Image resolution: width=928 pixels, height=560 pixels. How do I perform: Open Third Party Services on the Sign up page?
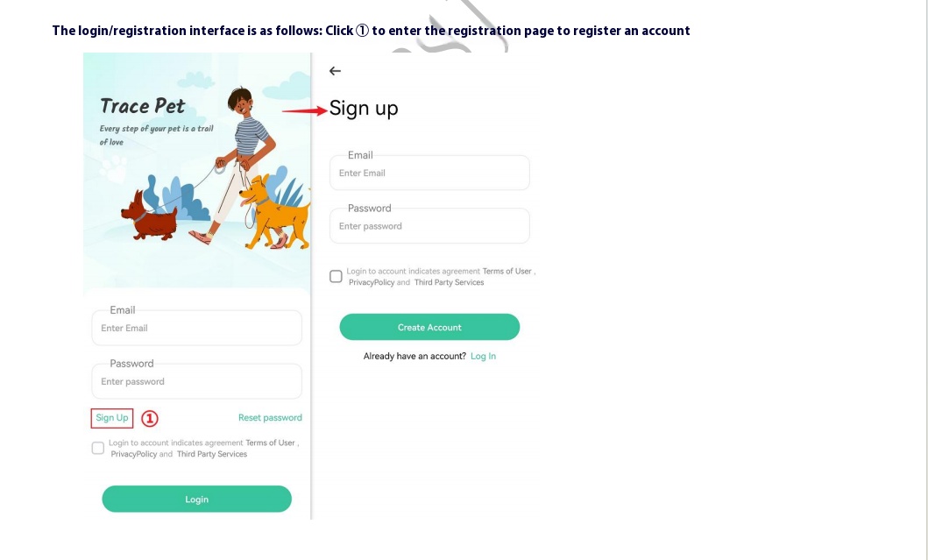click(x=449, y=283)
